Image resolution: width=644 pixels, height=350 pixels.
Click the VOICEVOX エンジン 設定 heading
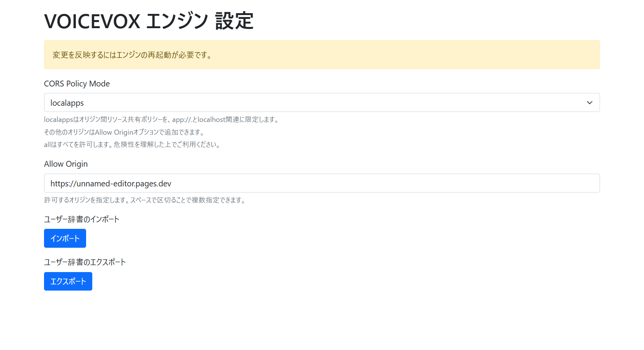coord(149,21)
